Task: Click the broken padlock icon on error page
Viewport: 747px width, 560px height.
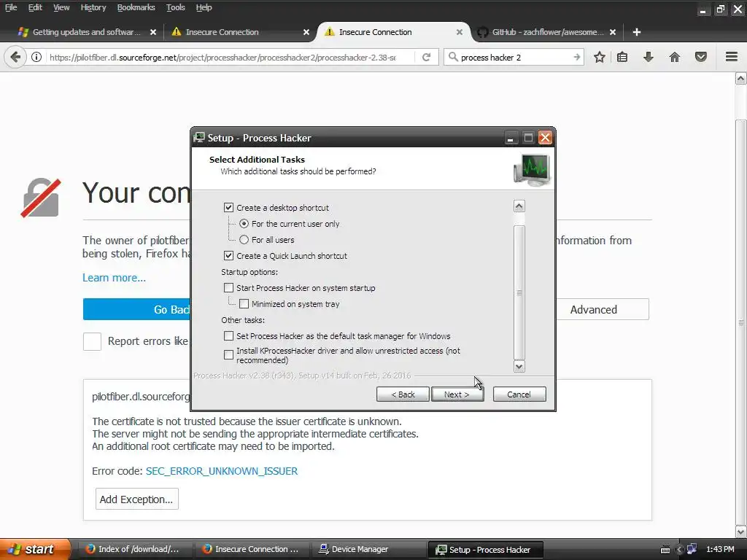Action: pyautogui.click(x=41, y=198)
